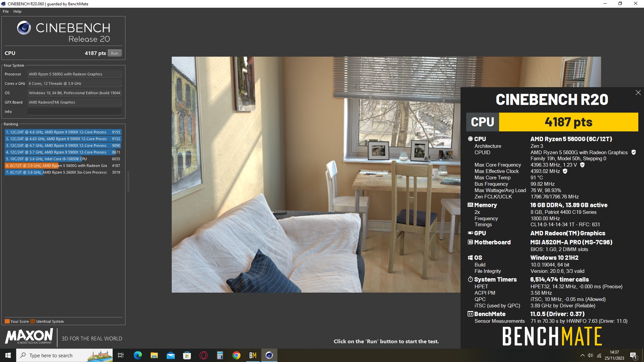Viewport: 644px width, 362px height.
Task: Open Microsoft Edge from the taskbar
Action: click(x=138, y=355)
